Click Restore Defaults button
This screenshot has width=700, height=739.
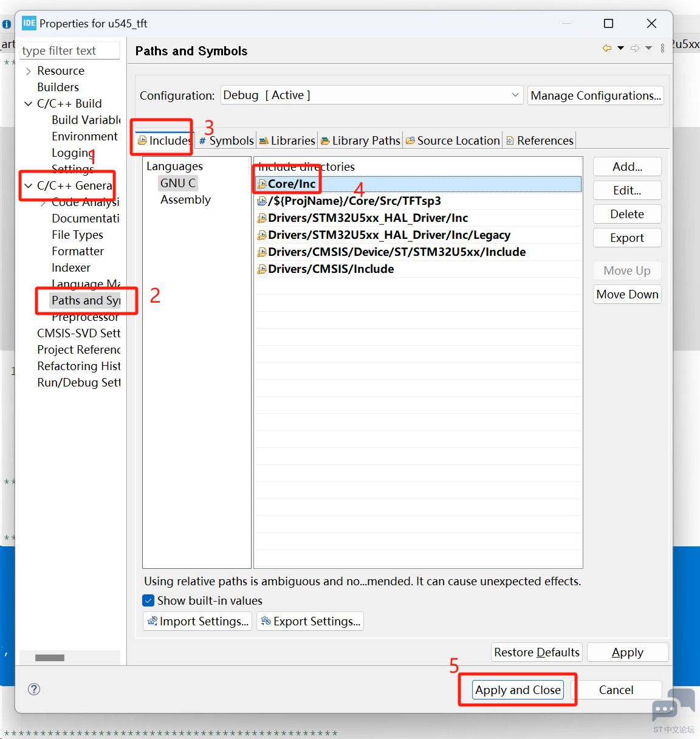(537, 652)
